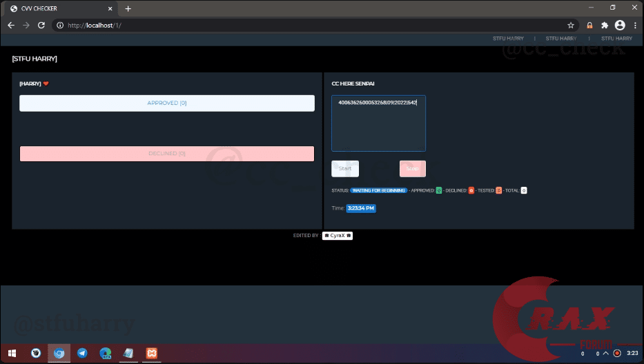The height and width of the screenshot is (364, 644).
Task: Open XAMPP from the taskbar
Action: pos(152,354)
